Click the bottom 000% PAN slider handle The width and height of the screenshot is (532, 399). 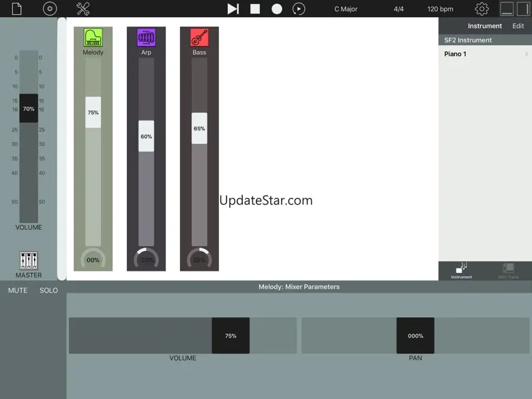(415, 336)
